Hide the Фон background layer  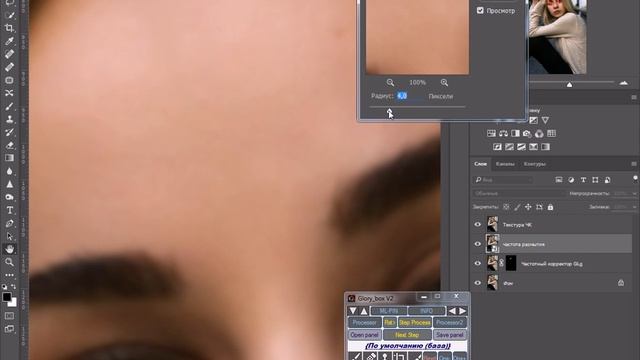pyautogui.click(x=478, y=283)
